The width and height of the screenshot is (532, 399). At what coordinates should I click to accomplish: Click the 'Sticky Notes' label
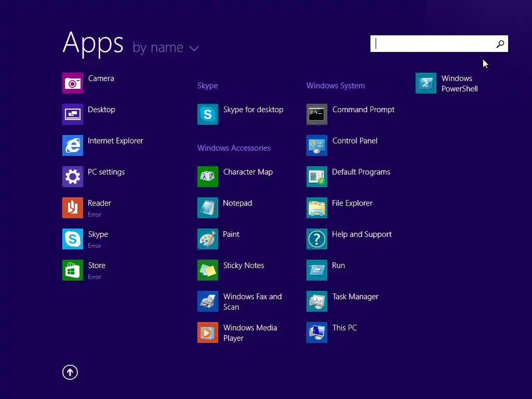(244, 265)
